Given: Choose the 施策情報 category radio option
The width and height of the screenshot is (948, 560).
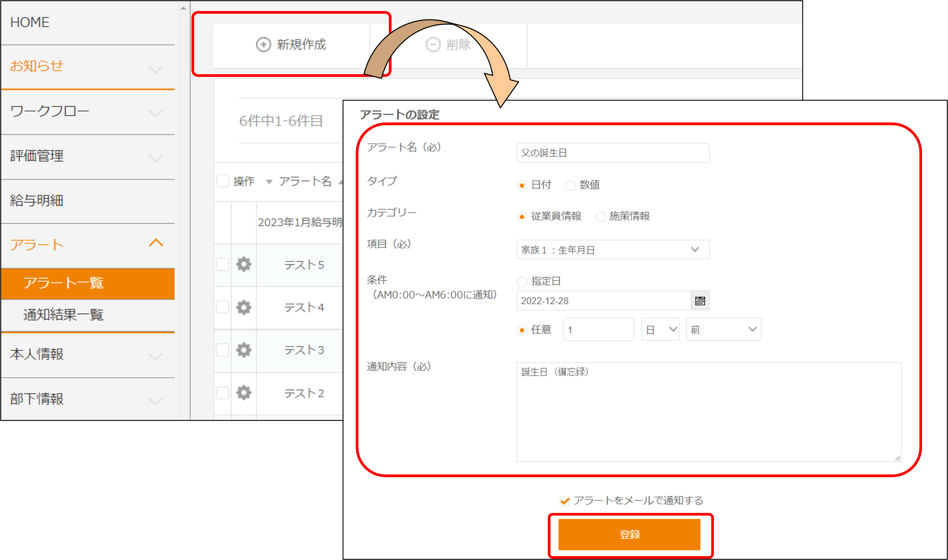Looking at the screenshot, I should point(600,217).
